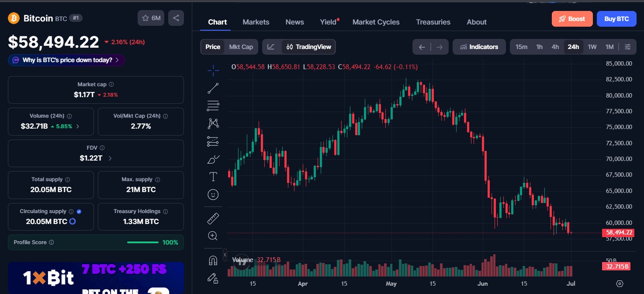Open the emoji icons tool
The width and height of the screenshot is (644, 294).
[213, 195]
